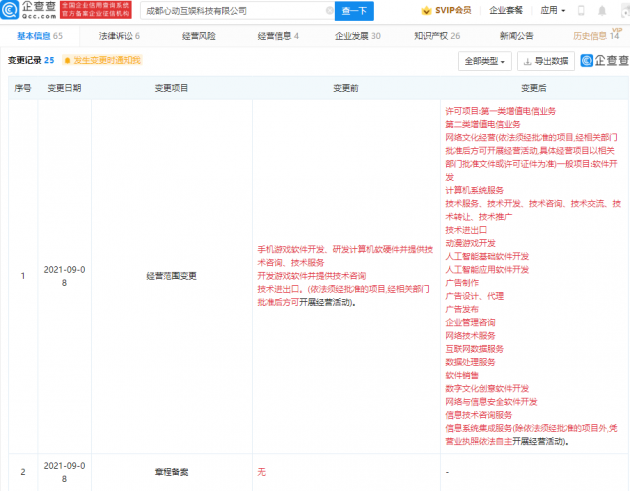630x491 pixels.
Task: Open the 企业套餐 link
Action: point(506,10)
